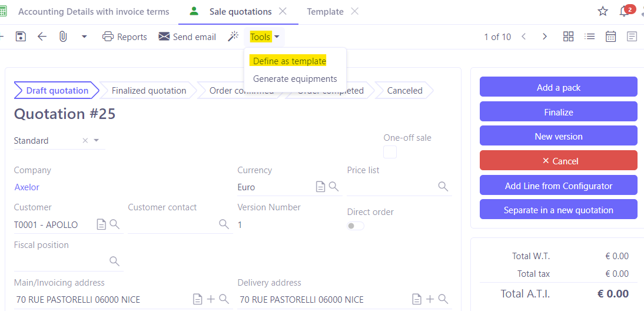Viewport: 644px width, 311px height.
Task: View Main/Invoicing address details icon
Action: tap(198, 299)
